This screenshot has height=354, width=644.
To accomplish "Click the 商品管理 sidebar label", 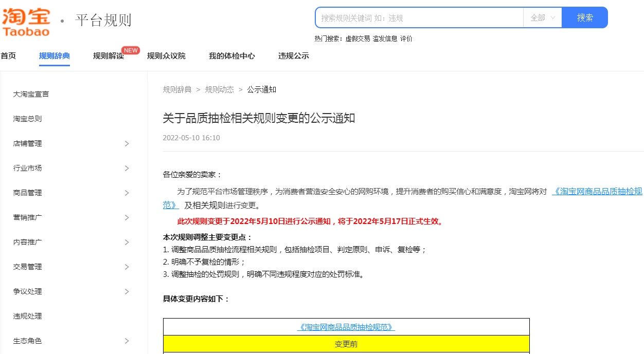I will pyautogui.click(x=28, y=193).
